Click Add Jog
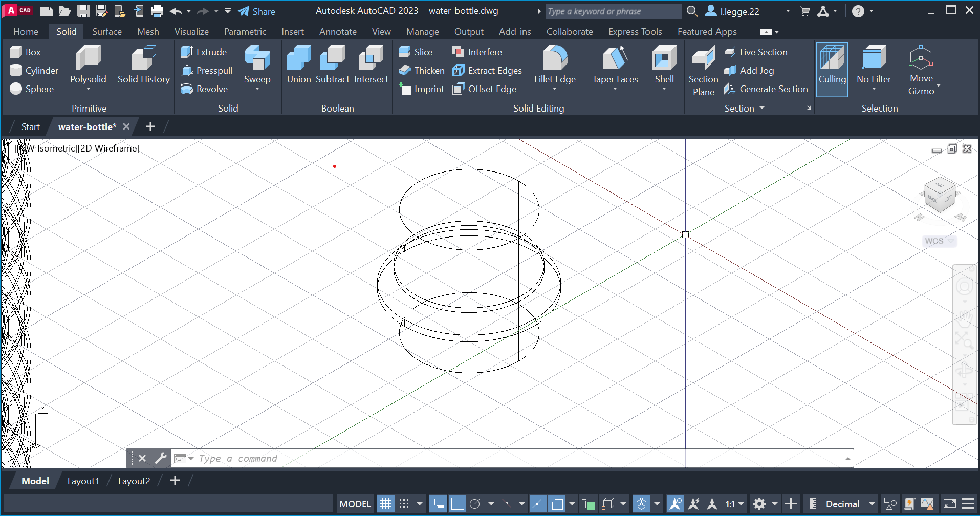Screen dimensions: 980x516 coord(749,70)
